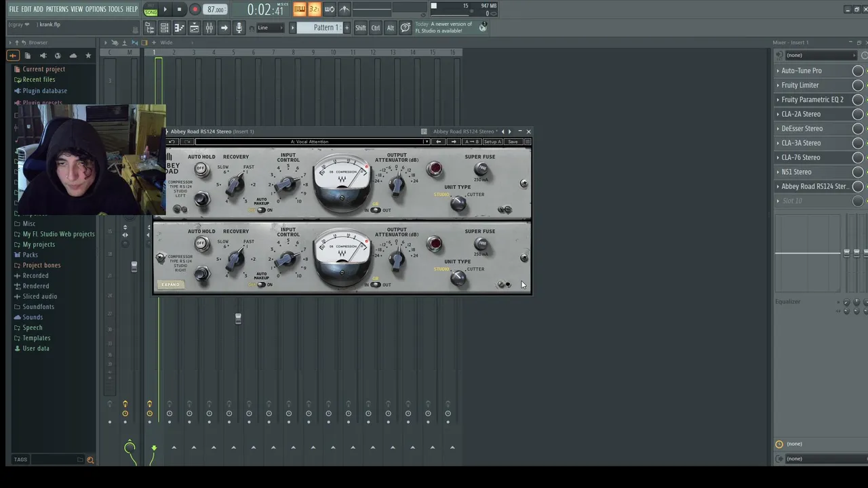
Task: Click the browser cloud icon
Action: click(73, 56)
